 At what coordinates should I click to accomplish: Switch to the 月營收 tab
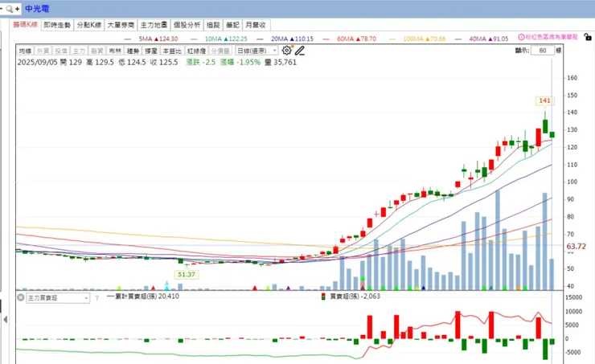tap(256, 25)
